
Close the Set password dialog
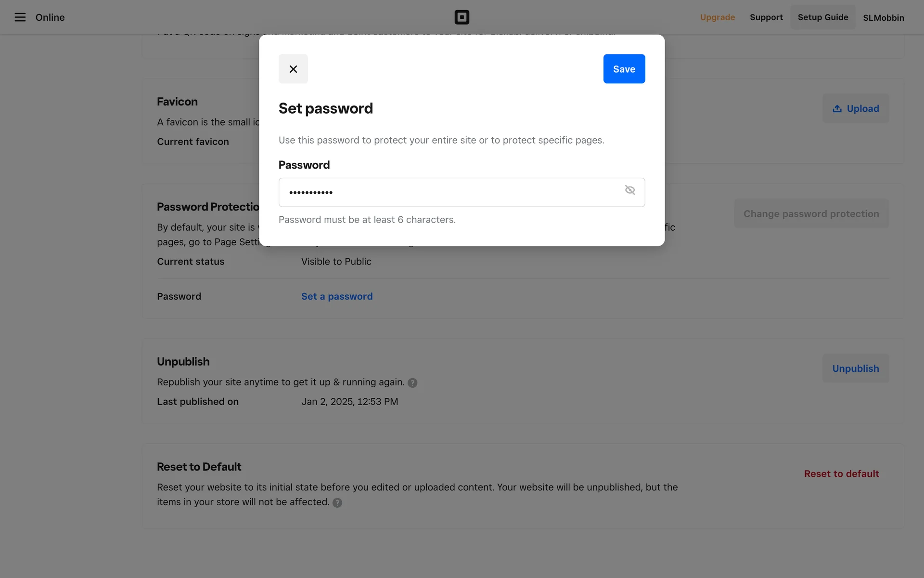tap(293, 69)
